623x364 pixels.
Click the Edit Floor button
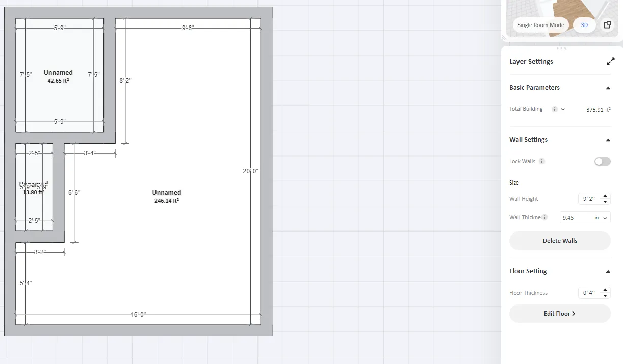coord(560,314)
